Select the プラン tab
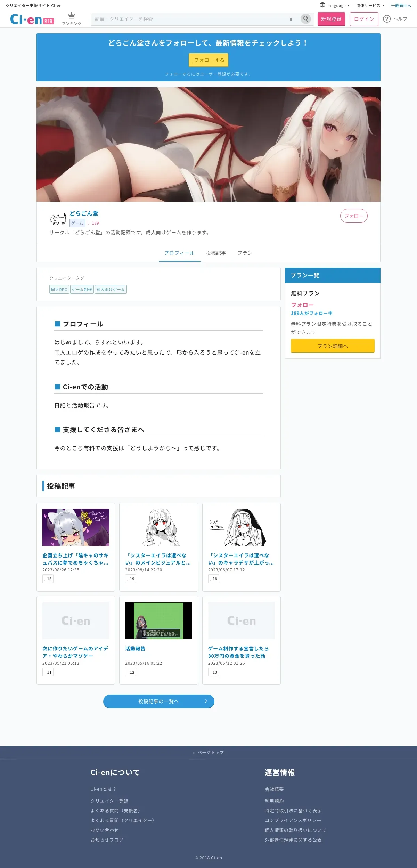Screen dimensions: 417x868 click(x=245, y=253)
